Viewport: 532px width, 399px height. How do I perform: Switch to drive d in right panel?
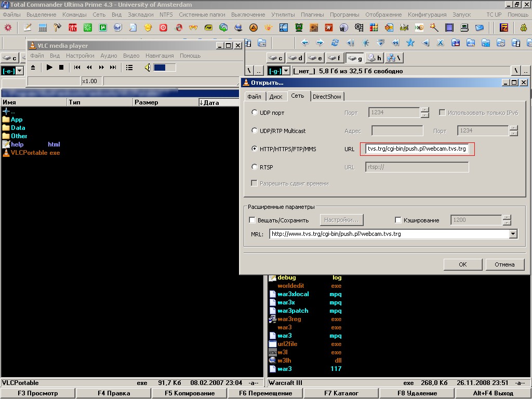point(296,58)
